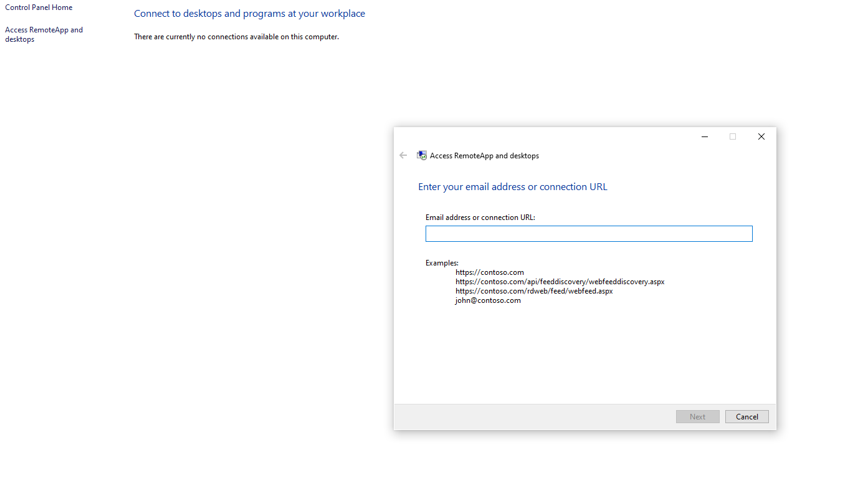The width and height of the screenshot is (868, 483).
Task: Click 'Enter your email address or connection URL' heading
Action: [513, 187]
